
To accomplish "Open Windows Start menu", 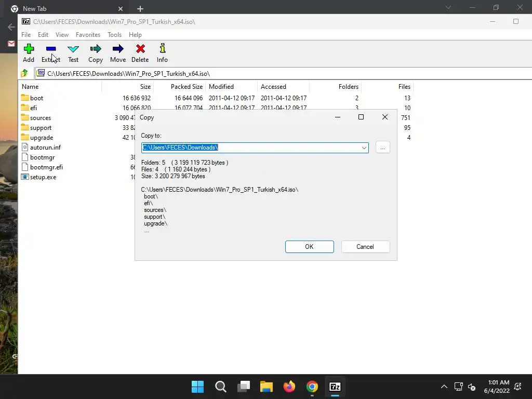I will coord(197,387).
